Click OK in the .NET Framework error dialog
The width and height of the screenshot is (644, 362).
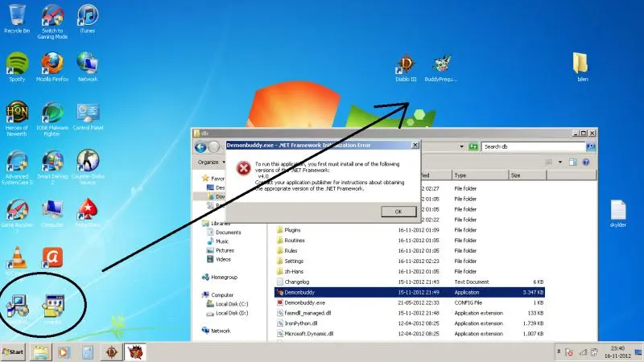click(398, 211)
